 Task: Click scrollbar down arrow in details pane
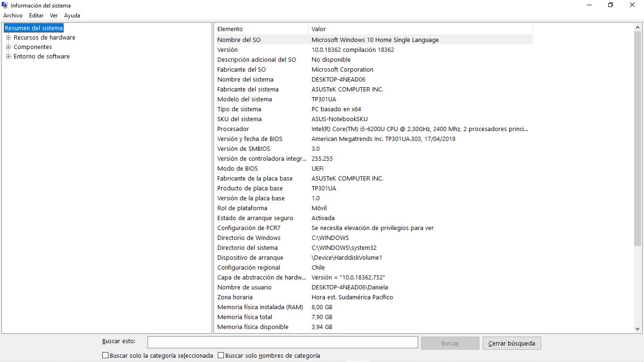point(638,329)
